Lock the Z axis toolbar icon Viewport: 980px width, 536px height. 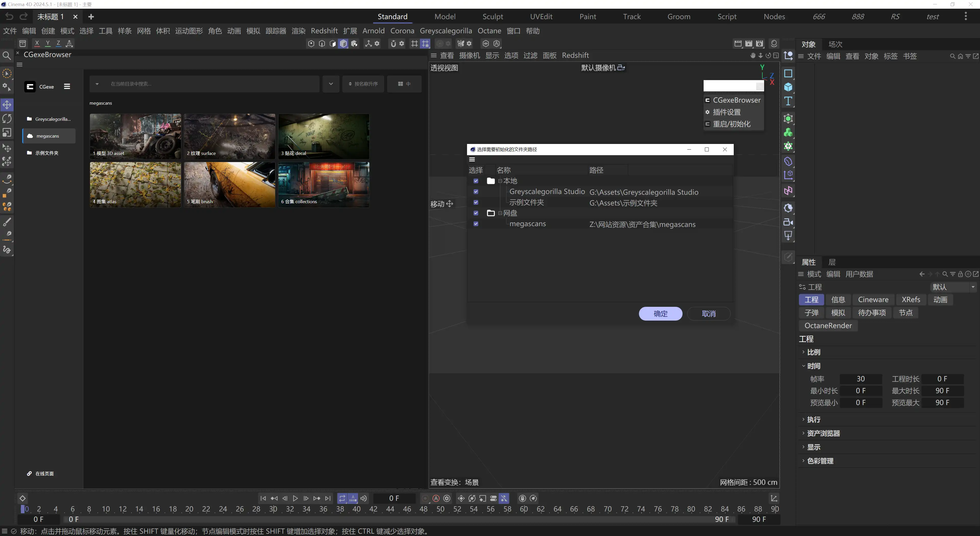(x=58, y=43)
